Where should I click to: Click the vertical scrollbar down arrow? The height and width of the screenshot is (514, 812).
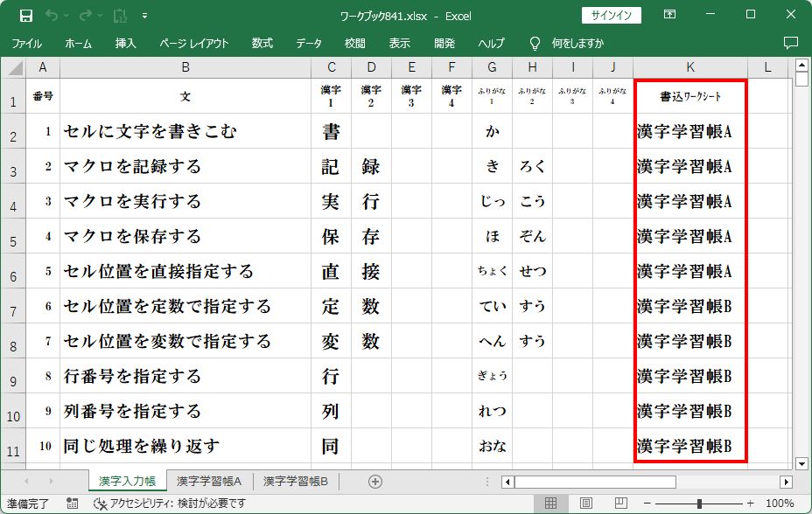[x=801, y=463]
